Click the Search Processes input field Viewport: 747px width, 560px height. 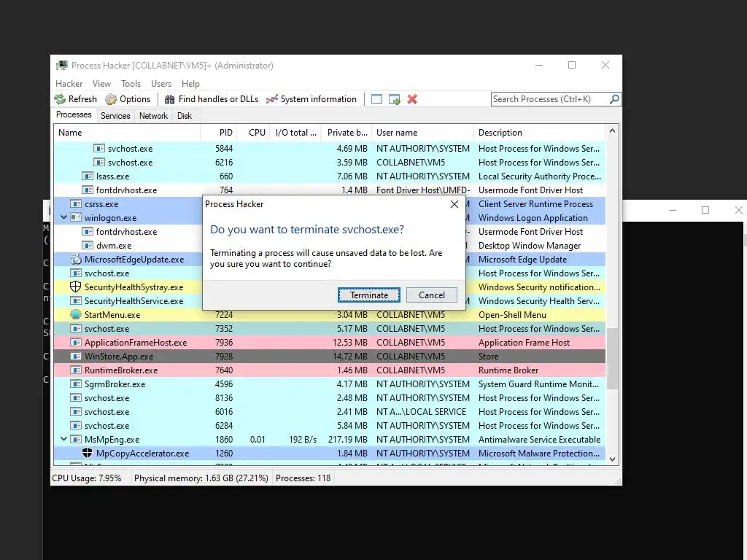pyautogui.click(x=550, y=99)
